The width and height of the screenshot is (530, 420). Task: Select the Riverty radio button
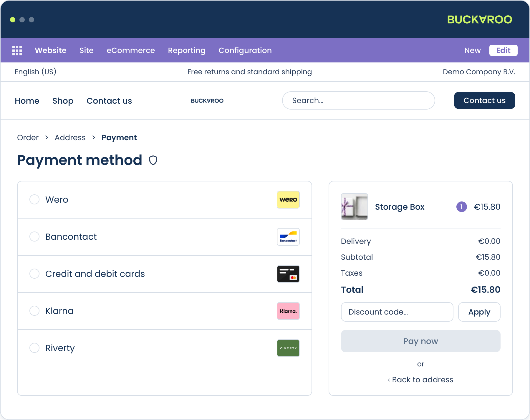point(34,348)
